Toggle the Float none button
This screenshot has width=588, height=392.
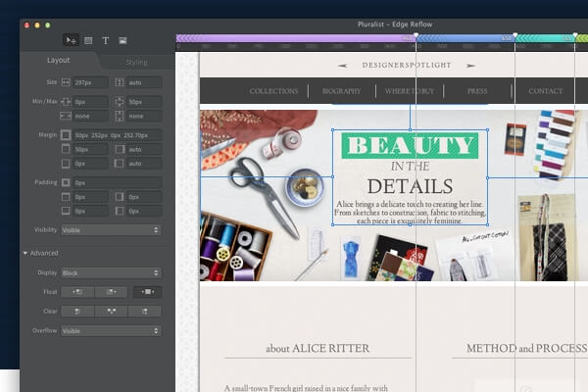click(x=146, y=291)
